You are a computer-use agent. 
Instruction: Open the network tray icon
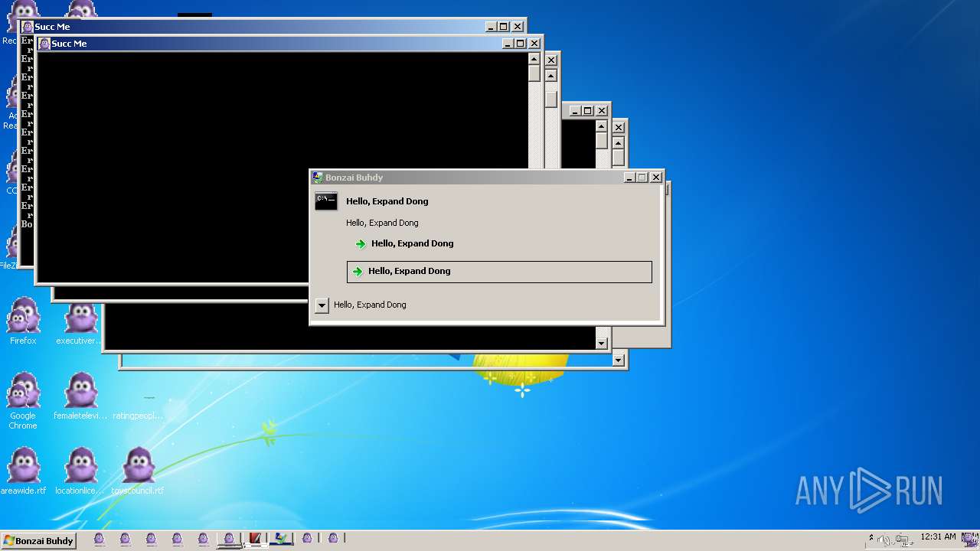pyautogui.click(x=903, y=540)
